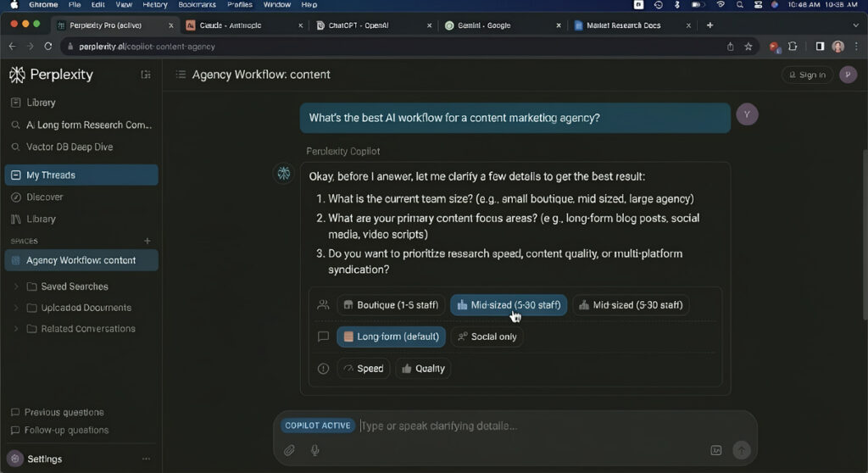Open a new browser tab with plus

(709, 25)
